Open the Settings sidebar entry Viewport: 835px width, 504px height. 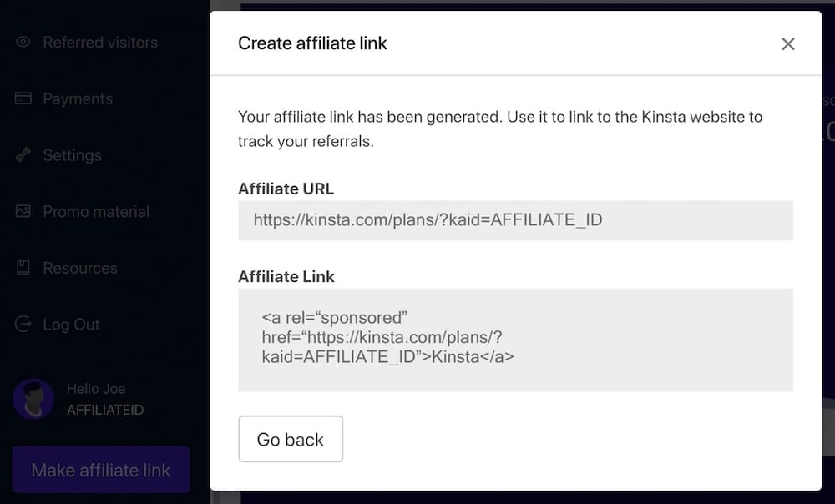(x=72, y=155)
